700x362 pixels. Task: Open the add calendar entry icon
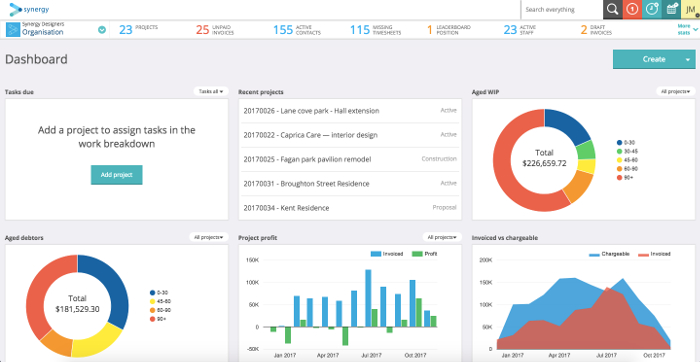point(671,9)
